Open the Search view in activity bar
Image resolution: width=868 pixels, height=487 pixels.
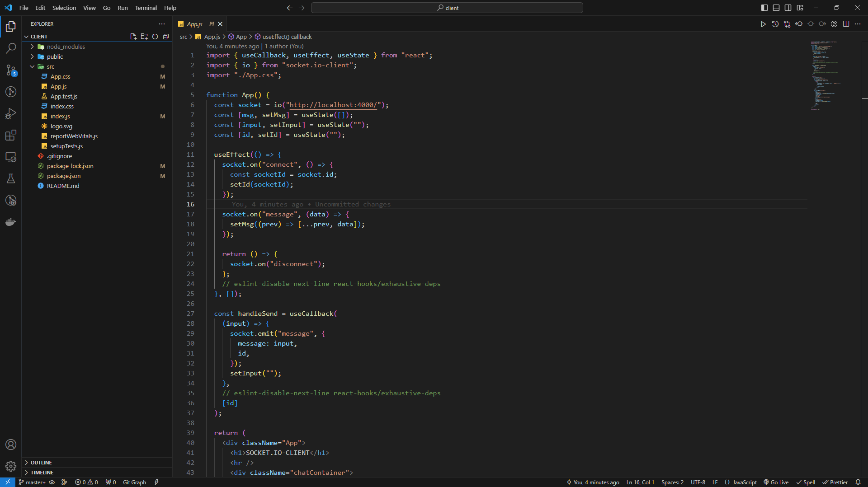pos(11,48)
